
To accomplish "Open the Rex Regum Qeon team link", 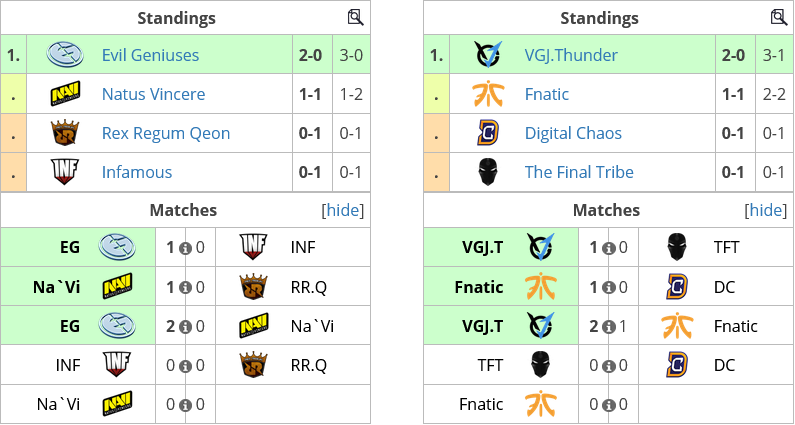I will pos(166,133).
